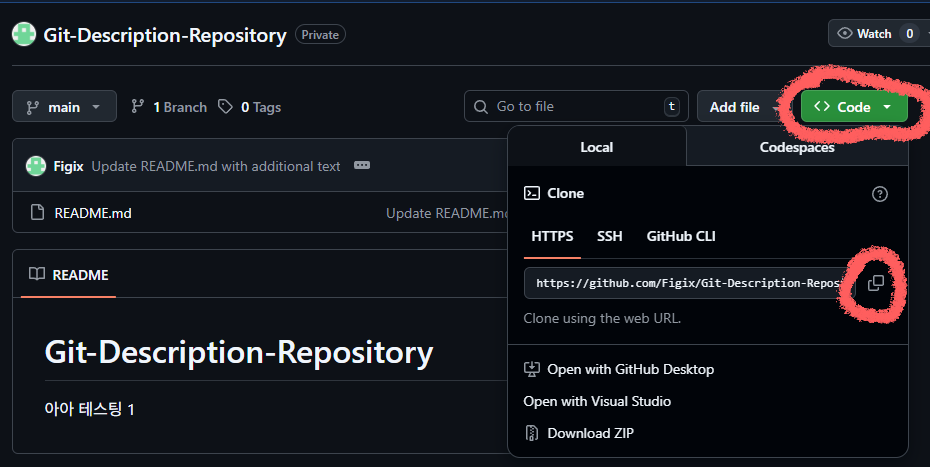Click the Figix avatar in commit row
The width and height of the screenshot is (930, 467).
point(36,166)
